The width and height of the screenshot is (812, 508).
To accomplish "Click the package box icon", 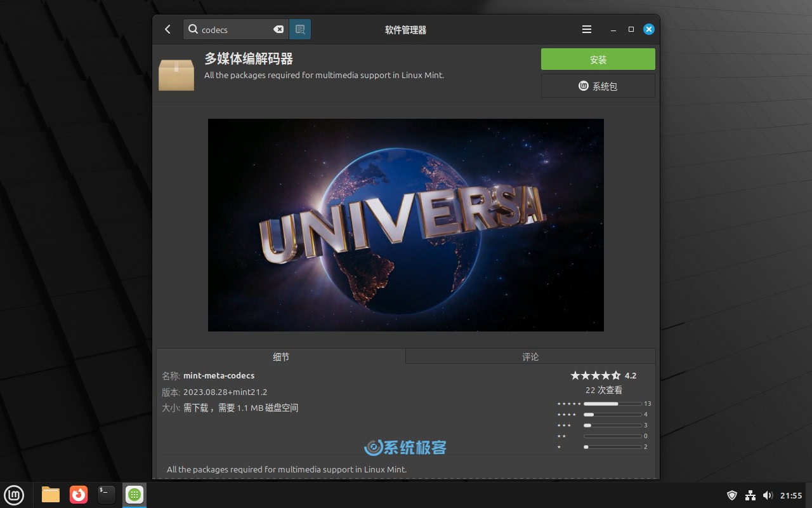I will pos(176,74).
